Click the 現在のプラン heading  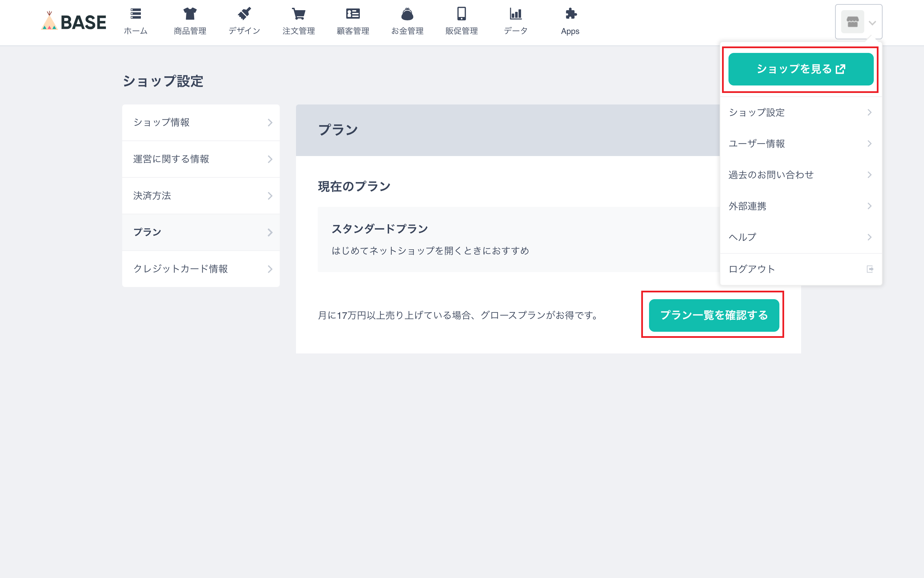(354, 187)
